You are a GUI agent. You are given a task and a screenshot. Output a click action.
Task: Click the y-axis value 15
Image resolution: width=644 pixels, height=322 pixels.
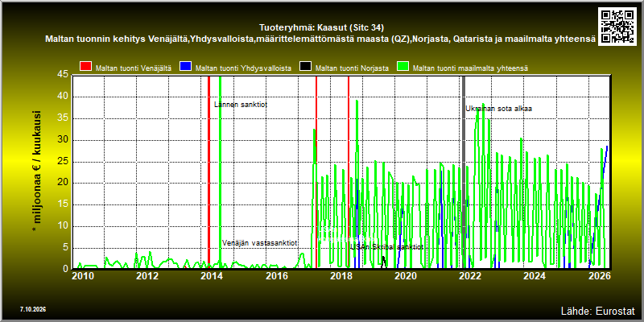pos(63,204)
